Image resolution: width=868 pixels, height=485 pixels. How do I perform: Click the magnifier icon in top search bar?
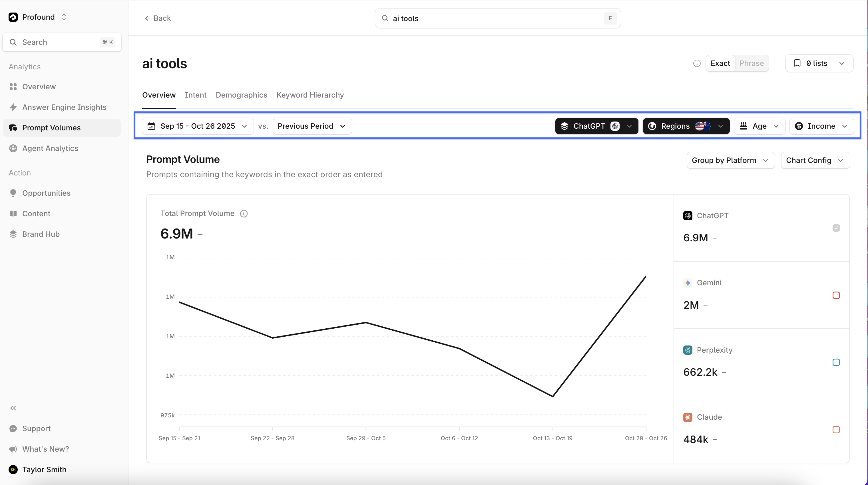pyautogui.click(x=385, y=18)
